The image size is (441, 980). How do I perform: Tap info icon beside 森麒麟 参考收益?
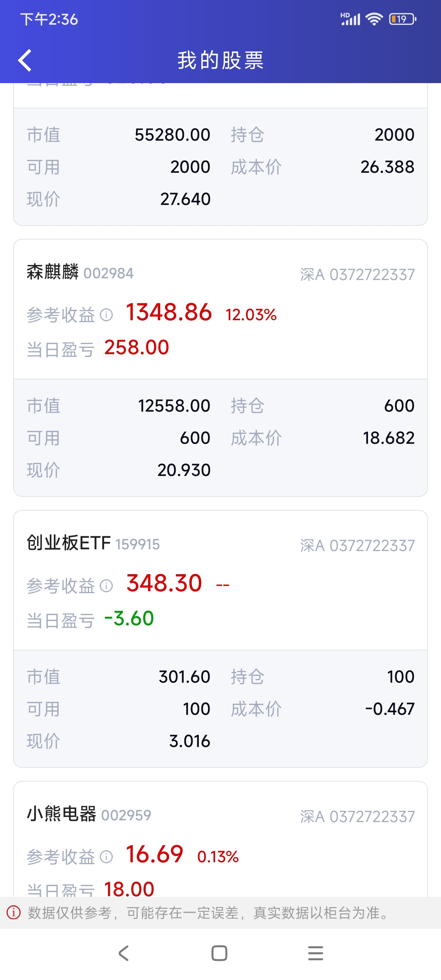106,315
